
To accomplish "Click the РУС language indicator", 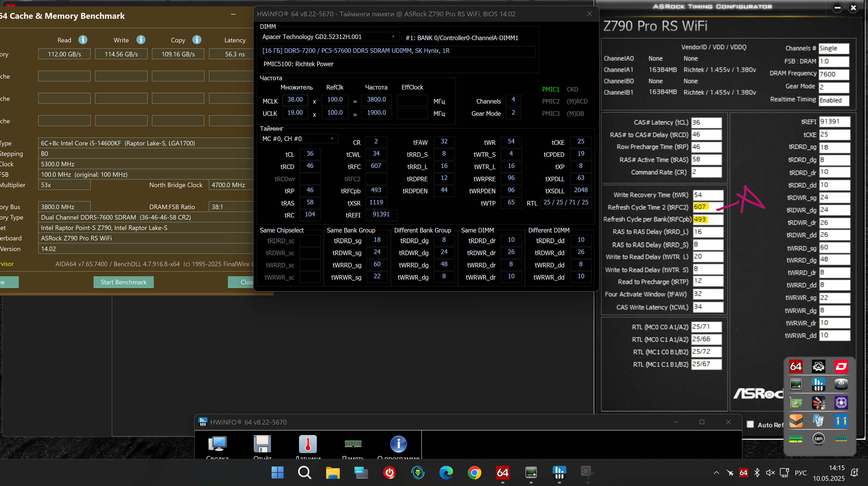I will coord(800,472).
